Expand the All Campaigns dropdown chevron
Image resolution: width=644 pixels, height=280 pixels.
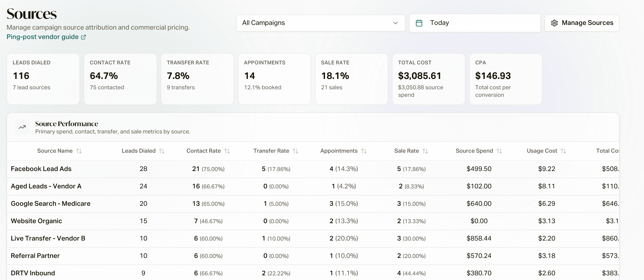pyautogui.click(x=396, y=23)
